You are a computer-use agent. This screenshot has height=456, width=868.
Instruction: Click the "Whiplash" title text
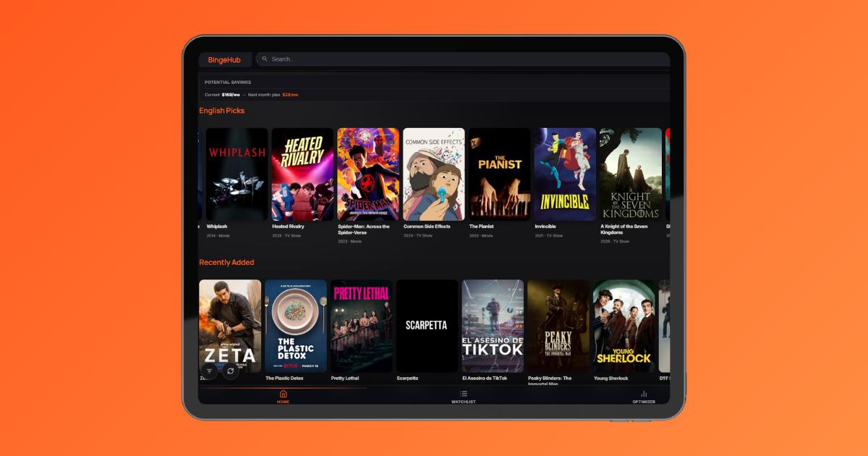click(217, 227)
